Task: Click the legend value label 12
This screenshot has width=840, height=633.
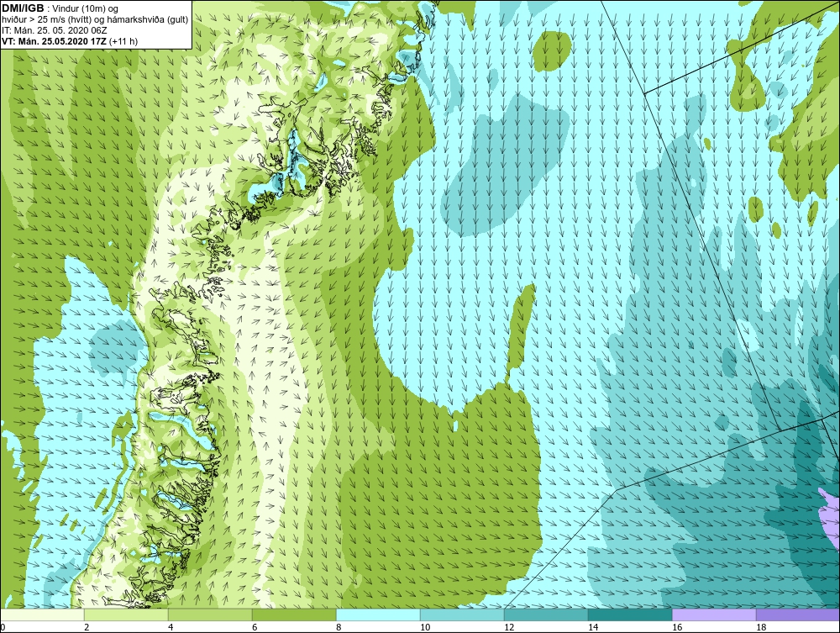Action: coord(509,627)
